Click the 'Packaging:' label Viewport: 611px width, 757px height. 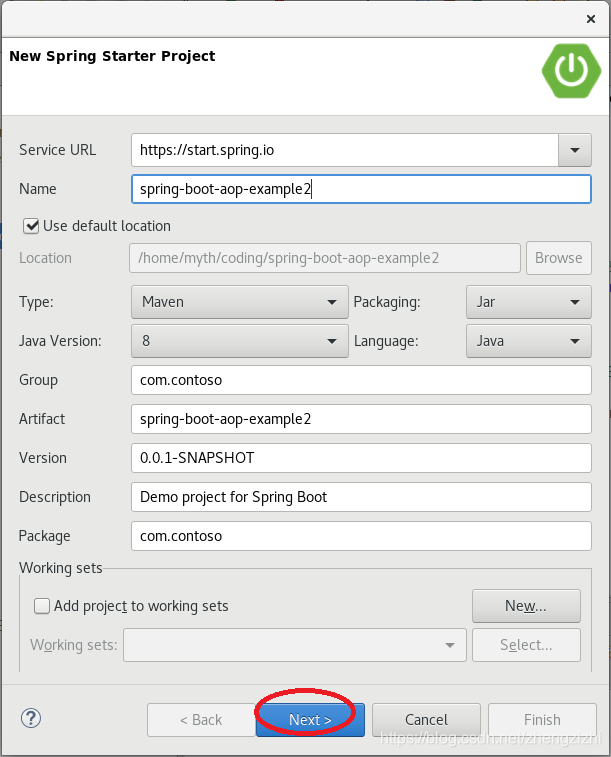pyautogui.click(x=387, y=302)
